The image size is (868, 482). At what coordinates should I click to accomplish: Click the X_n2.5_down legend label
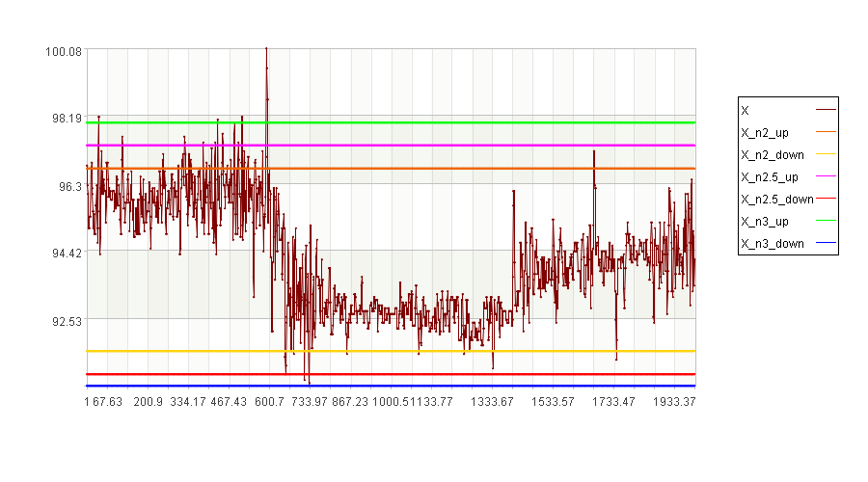[x=777, y=200]
